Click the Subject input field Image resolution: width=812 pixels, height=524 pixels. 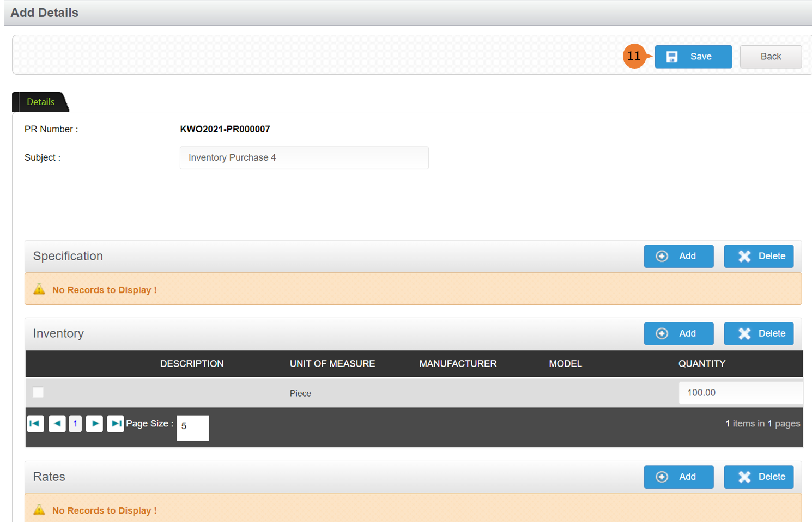[x=304, y=157]
